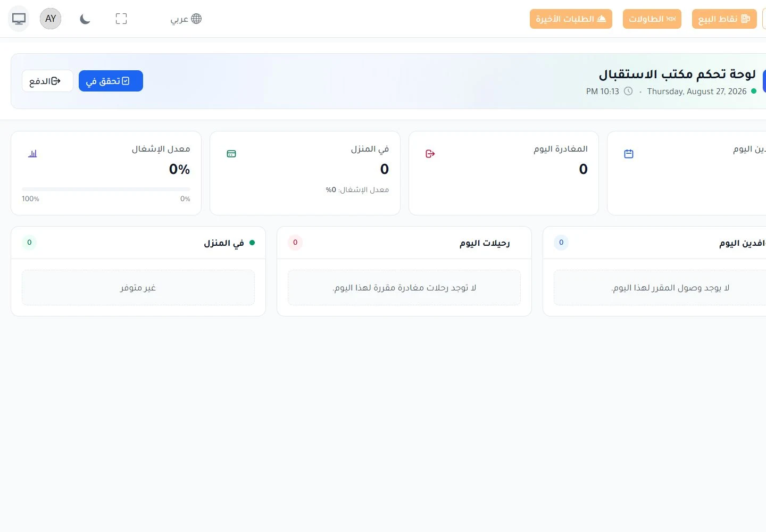Click the في المنزل panel title
This screenshot has width=766, height=532.
[224, 243]
